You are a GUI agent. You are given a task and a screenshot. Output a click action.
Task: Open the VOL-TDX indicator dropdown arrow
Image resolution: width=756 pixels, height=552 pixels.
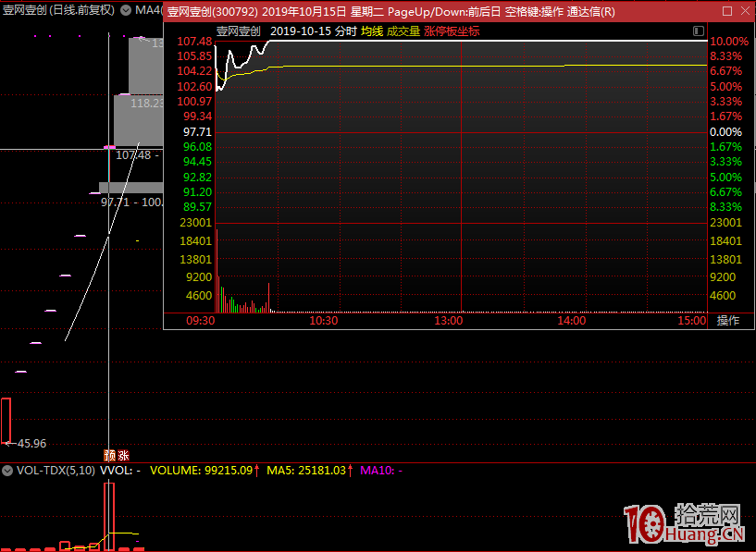pyautogui.click(x=7, y=471)
